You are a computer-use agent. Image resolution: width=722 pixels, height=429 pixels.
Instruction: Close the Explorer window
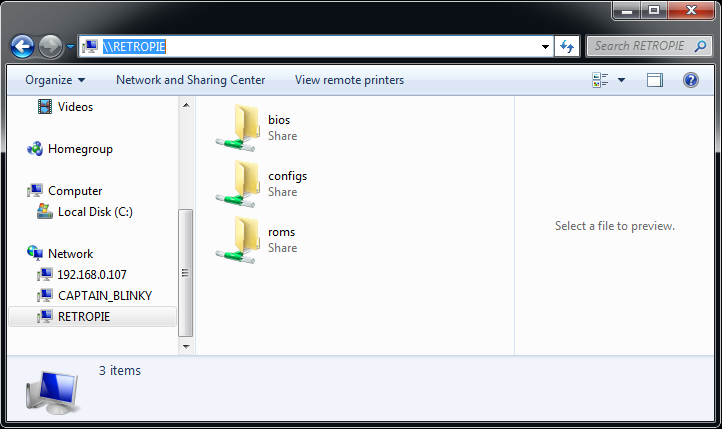click(691, 10)
